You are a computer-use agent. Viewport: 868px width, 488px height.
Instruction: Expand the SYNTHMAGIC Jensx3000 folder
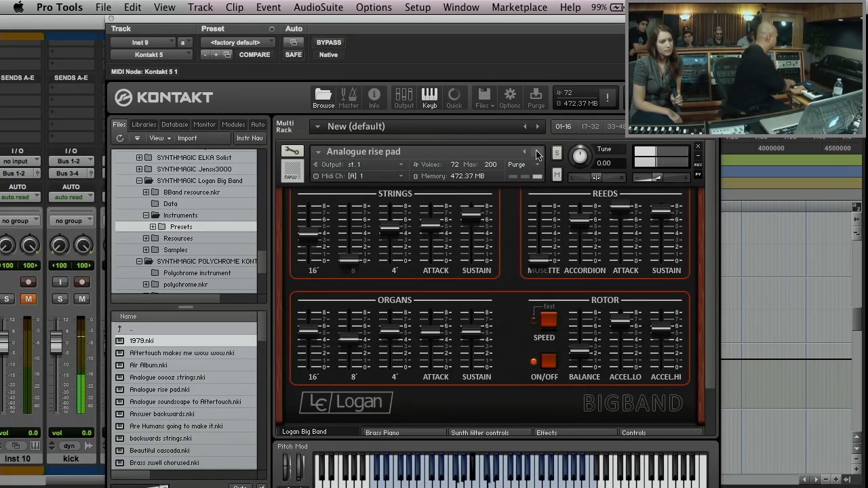tap(139, 169)
